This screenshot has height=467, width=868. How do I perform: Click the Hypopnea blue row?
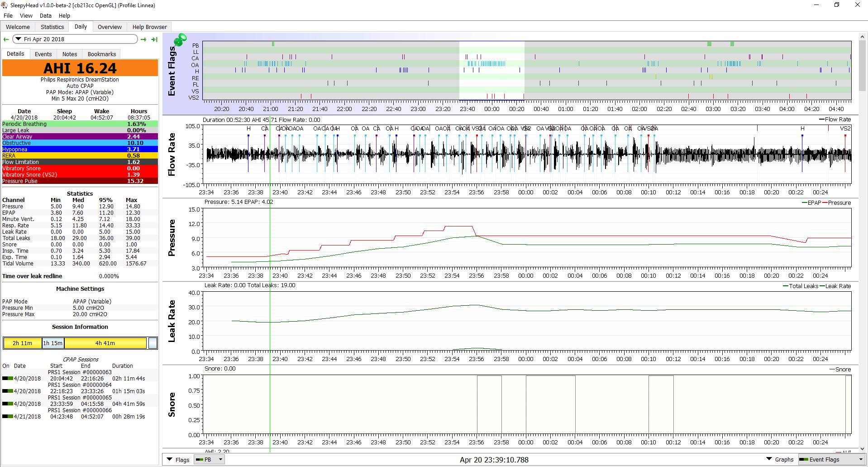(80, 149)
